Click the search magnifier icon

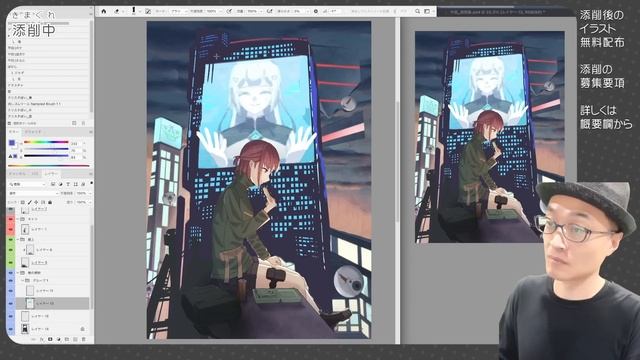[417, 11]
